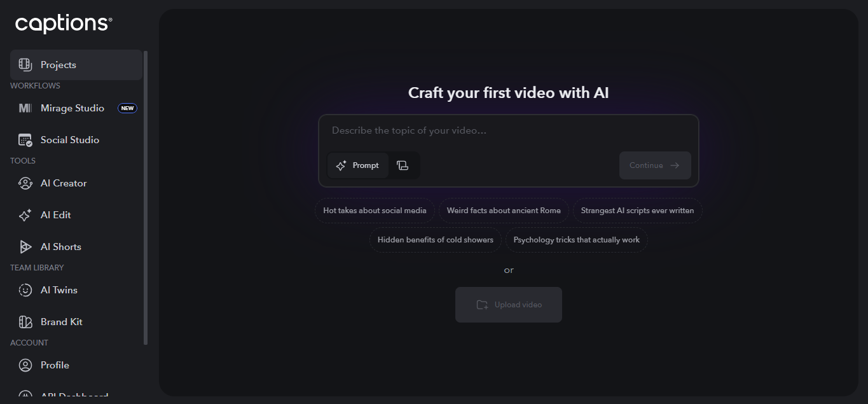Launch the AI Shorts tool

60,246
